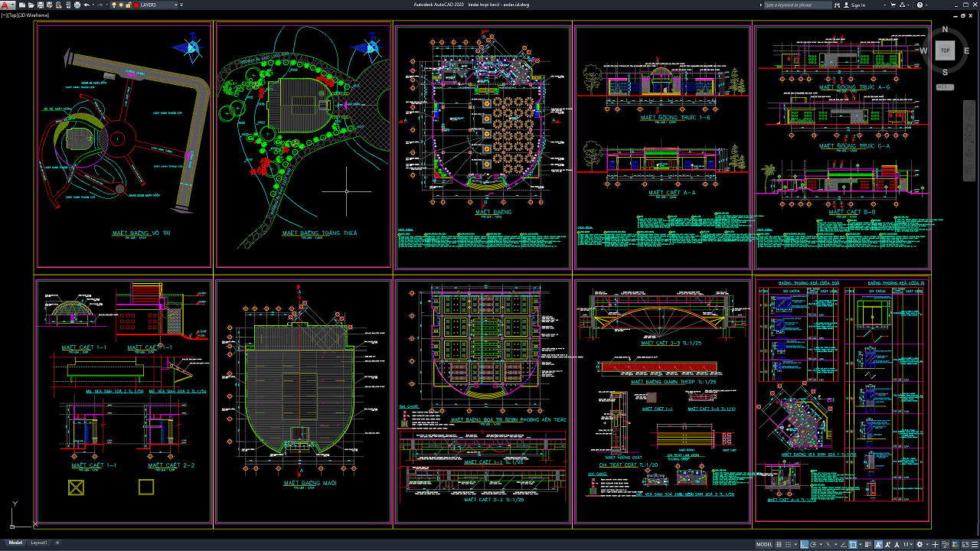Image resolution: width=980 pixels, height=551 pixels.
Task: Click the TOP face of ViewCube
Action: coord(945,51)
